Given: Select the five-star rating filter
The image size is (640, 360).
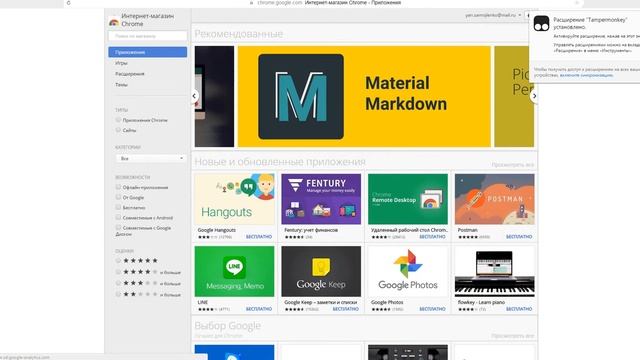Looking at the screenshot, I should [x=118, y=260].
